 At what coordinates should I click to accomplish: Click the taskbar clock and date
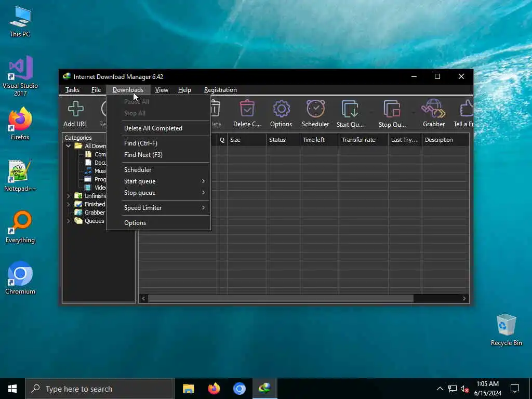(487, 389)
